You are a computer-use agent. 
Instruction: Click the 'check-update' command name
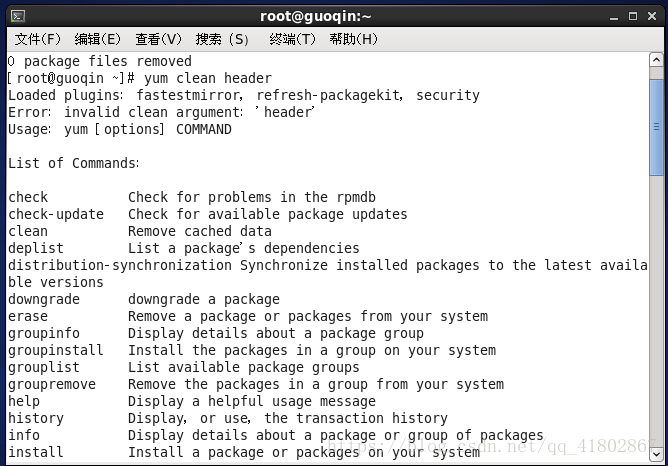[x=56, y=214]
